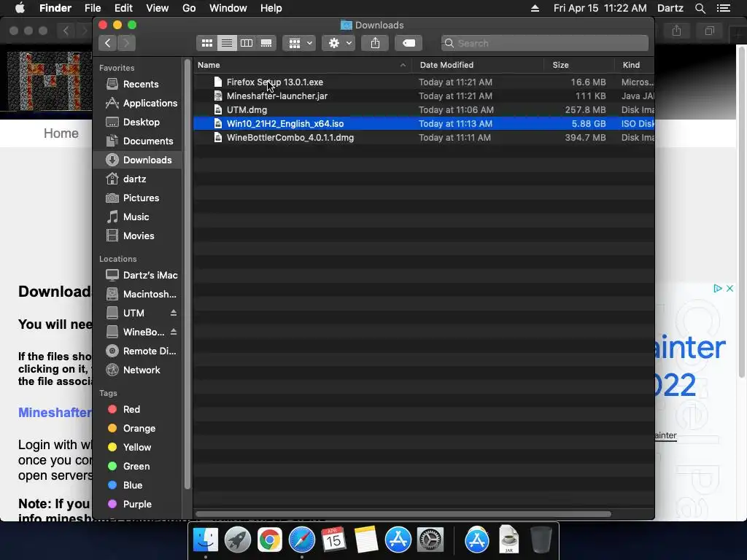Open the View menu
This screenshot has width=747, height=560.
pyautogui.click(x=158, y=8)
